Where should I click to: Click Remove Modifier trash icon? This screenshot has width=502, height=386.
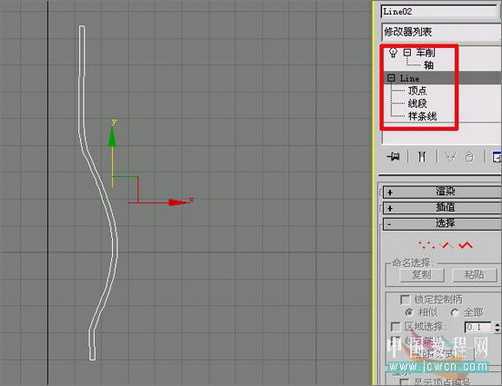click(469, 157)
